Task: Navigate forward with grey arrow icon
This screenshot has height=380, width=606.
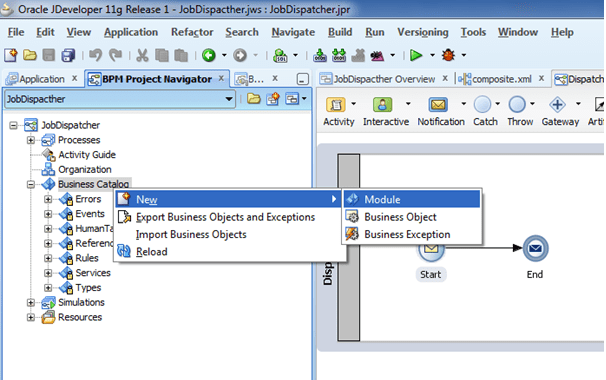Action: [x=240, y=55]
